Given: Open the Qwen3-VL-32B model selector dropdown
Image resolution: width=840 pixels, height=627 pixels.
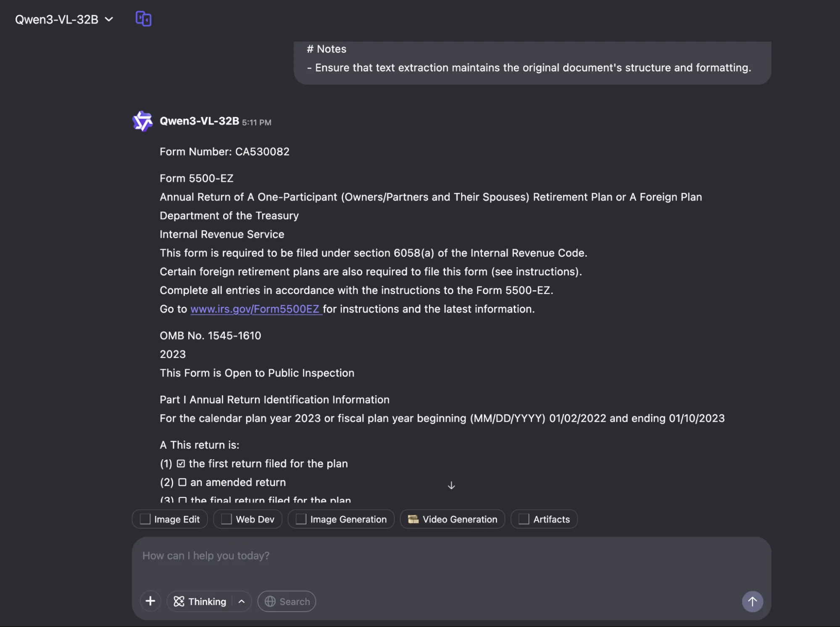Looking at the screenshot, I should (x=64, y=19).
